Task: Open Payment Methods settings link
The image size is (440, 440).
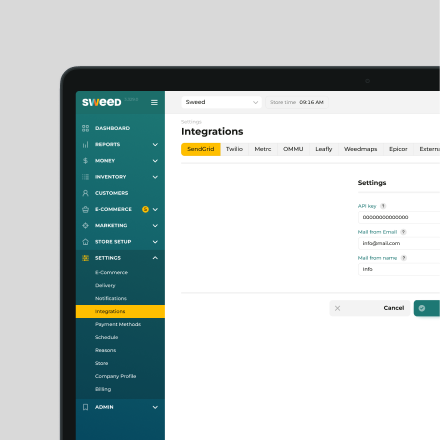Action: [x=118, y=324]
